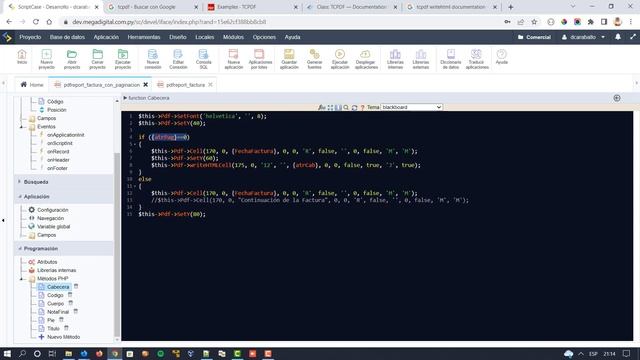Create a new project with Nuevo proyecto
The width and height of the screenshot is (640, 360).
point(47,59)
